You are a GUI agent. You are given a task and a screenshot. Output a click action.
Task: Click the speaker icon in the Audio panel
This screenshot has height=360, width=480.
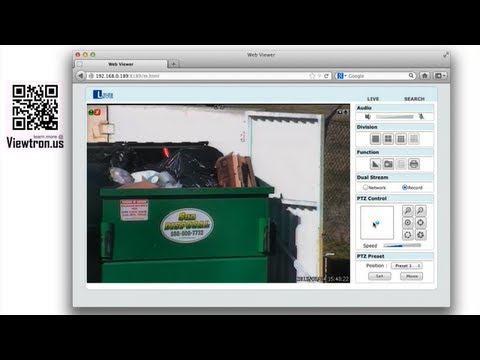click(367, 116)
